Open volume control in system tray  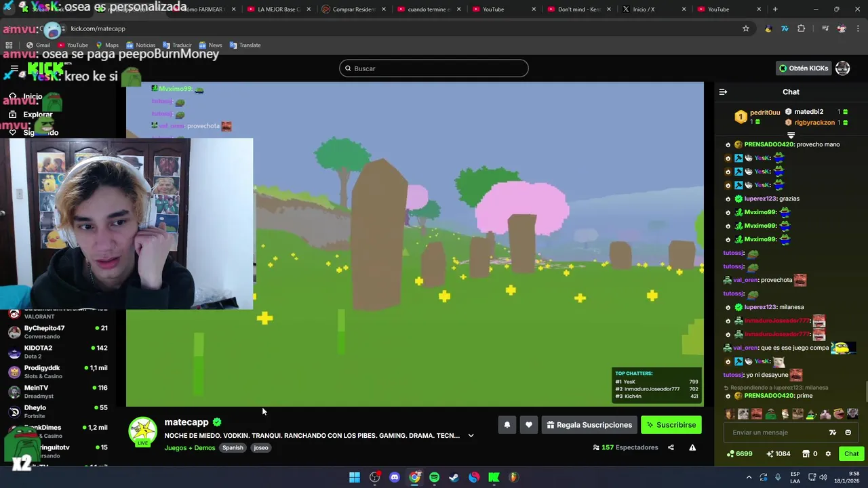pos(824,477)
